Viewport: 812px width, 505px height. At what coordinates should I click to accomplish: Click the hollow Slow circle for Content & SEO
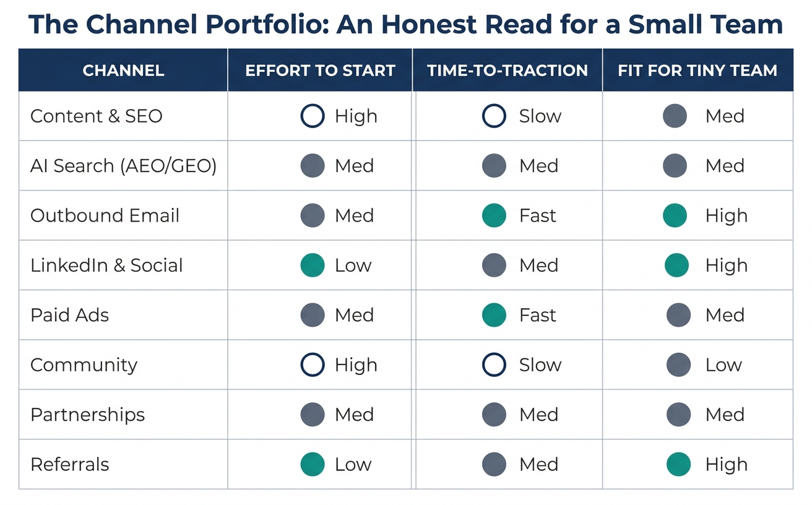click(x=494, y=116)
